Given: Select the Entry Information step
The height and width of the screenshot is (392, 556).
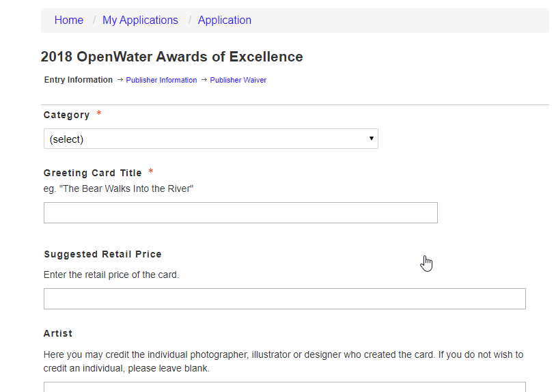Looking at the screenshot, I should tap(78, 80).
